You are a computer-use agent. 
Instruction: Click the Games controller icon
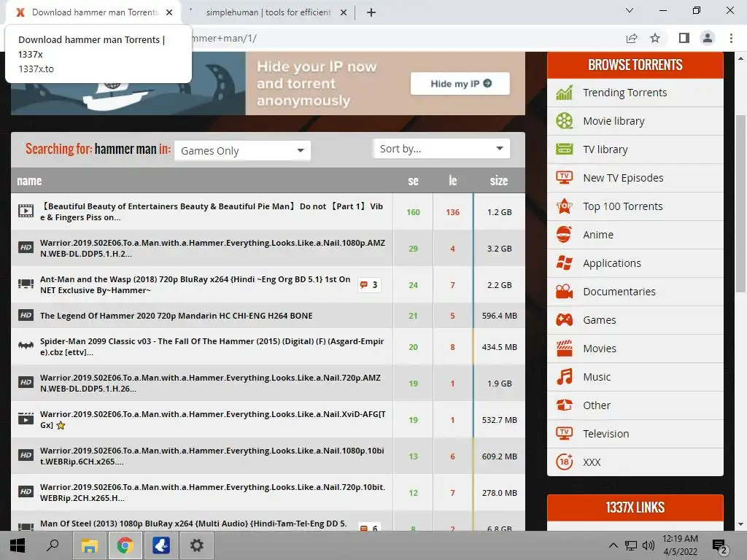(564, 320)
